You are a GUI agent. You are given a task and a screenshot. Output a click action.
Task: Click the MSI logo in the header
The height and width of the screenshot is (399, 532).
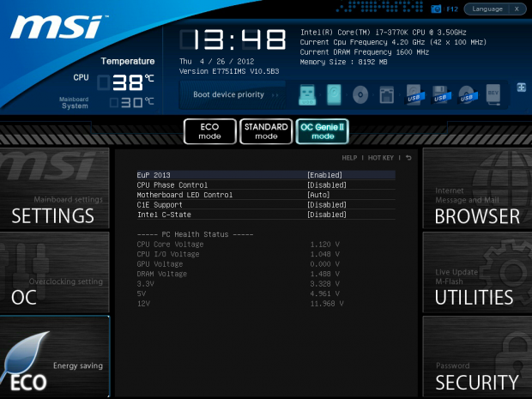57,27
